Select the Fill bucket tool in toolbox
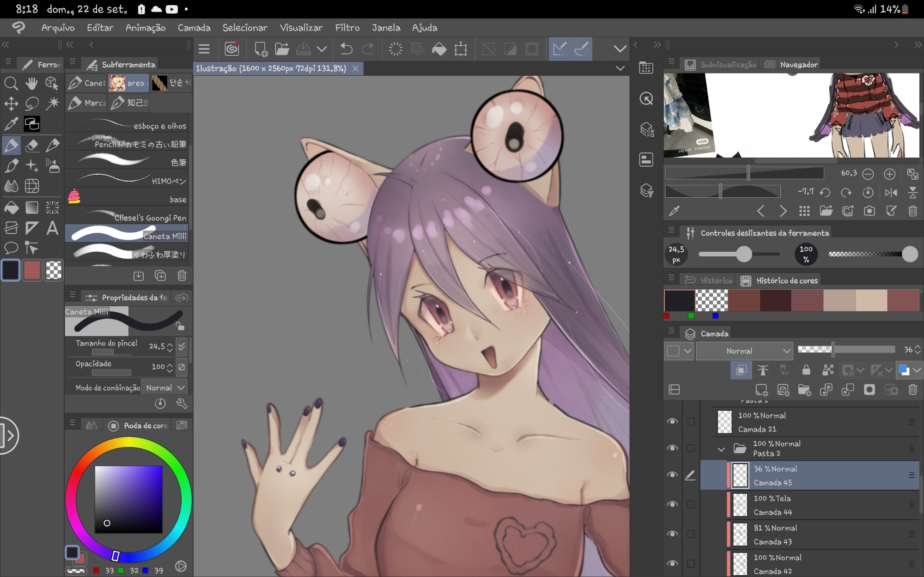 click(x=11, y=207)
